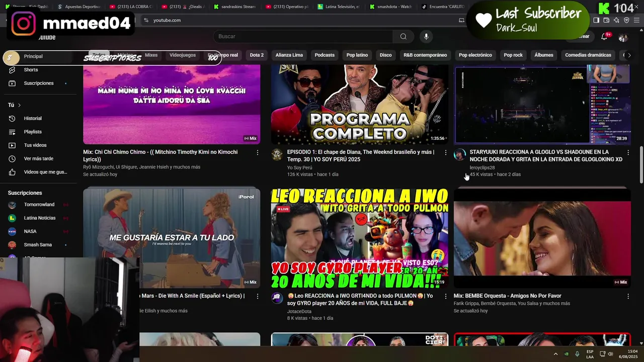Click the leroyclips28 channel avatar

point(460,154)
